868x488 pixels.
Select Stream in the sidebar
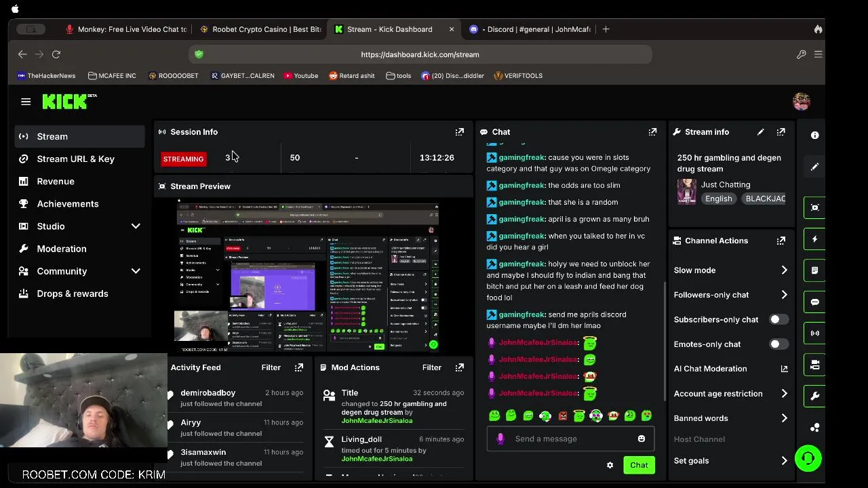79,136
